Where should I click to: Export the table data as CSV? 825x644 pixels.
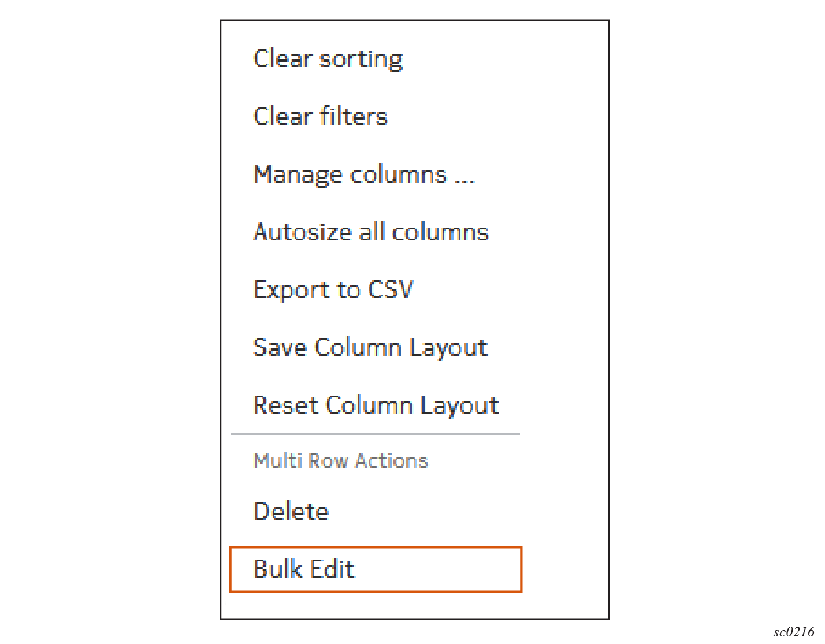point(333,290)
